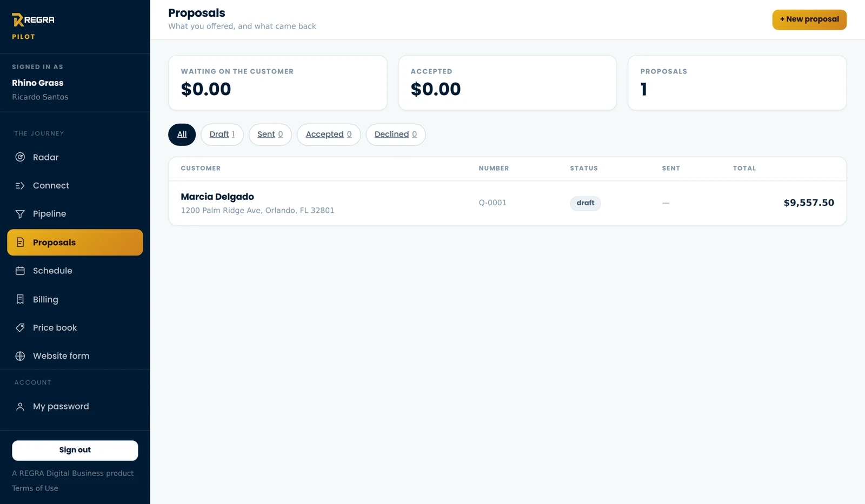Viewport: 865px width, 504px height.
Task: Click the Price book tag icon
Action: pos(20,327)
